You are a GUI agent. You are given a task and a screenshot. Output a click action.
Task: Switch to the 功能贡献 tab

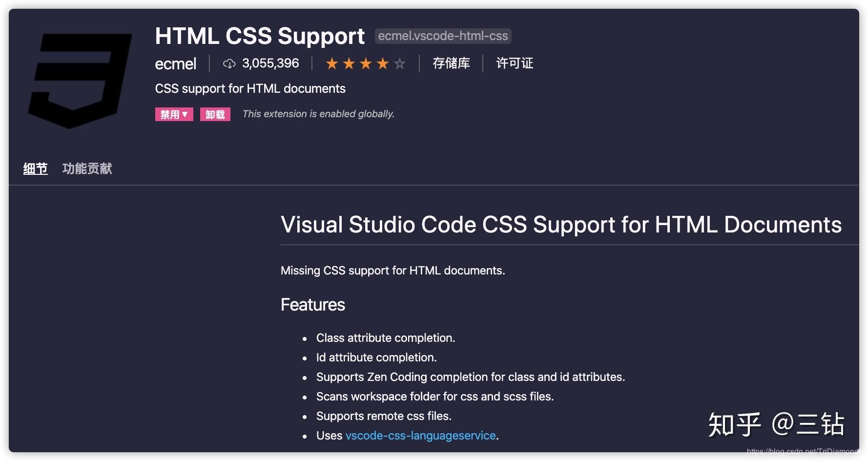pyautogui.click(x=87, y=168)
